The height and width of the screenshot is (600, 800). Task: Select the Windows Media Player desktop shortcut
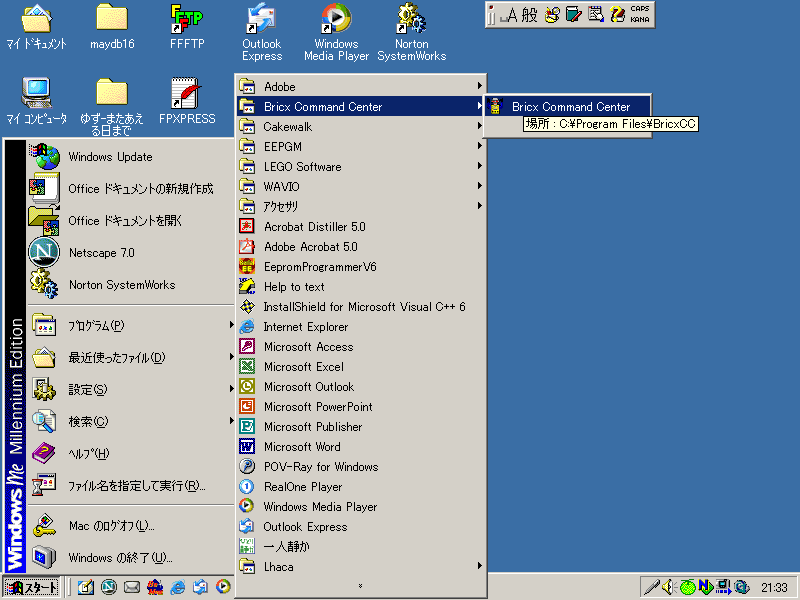(x=336, y=33)
